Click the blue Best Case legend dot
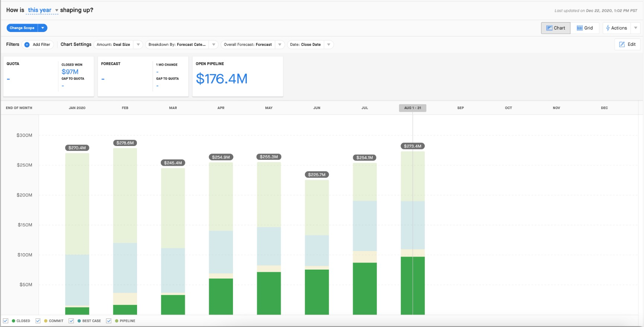The image size is (644, 327). click(79, 321)
